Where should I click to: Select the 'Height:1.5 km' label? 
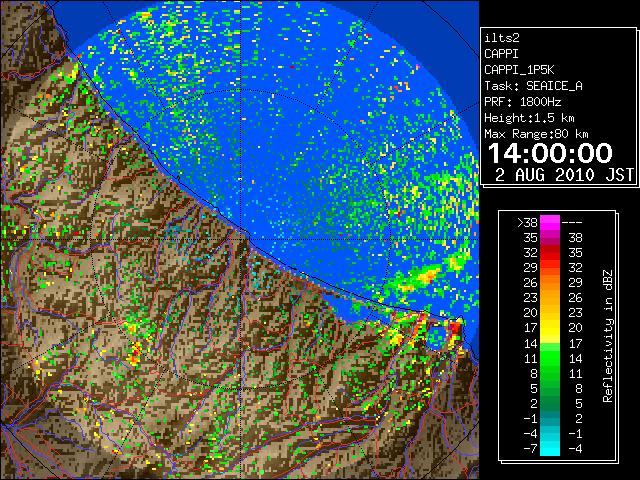[x=529, y=118]
